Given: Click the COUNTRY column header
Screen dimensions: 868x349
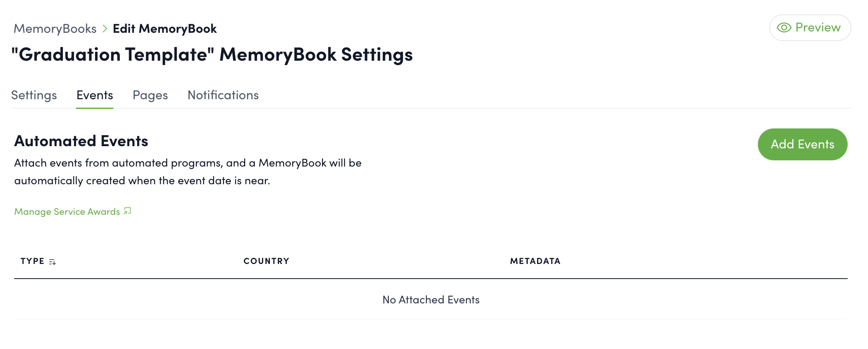Looking at the screenshot, I should [x=266, y=261].
